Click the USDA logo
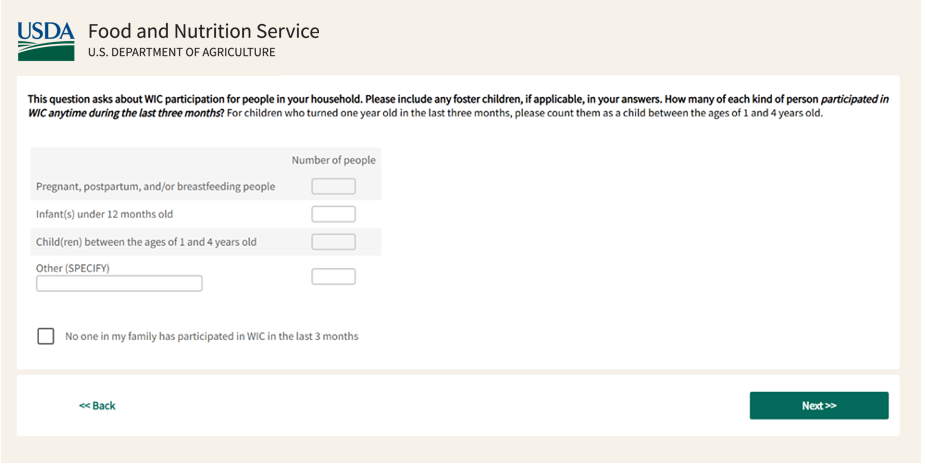This screenshot has width=925, height=467. point(46,40)
